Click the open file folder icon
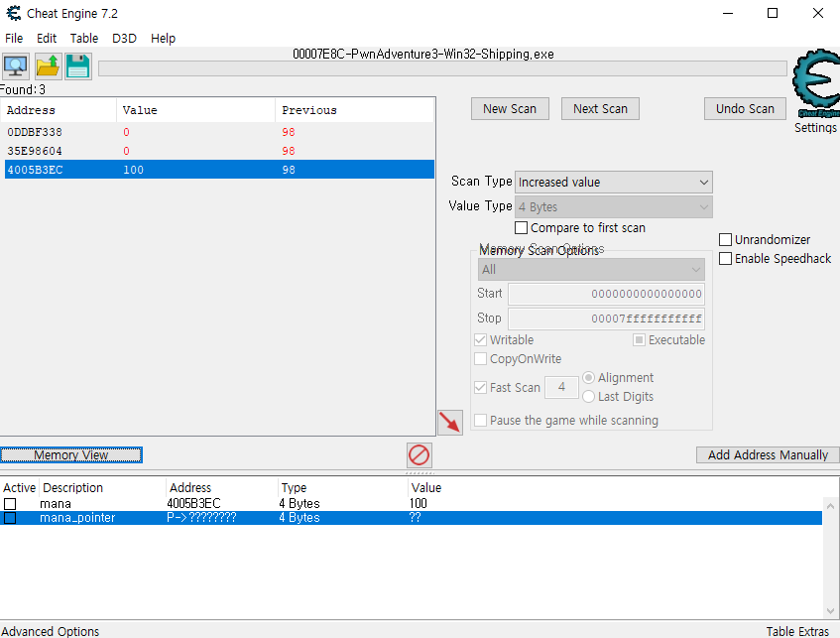Viewport: 840px width, 638px height. click(x=49, y=66)
